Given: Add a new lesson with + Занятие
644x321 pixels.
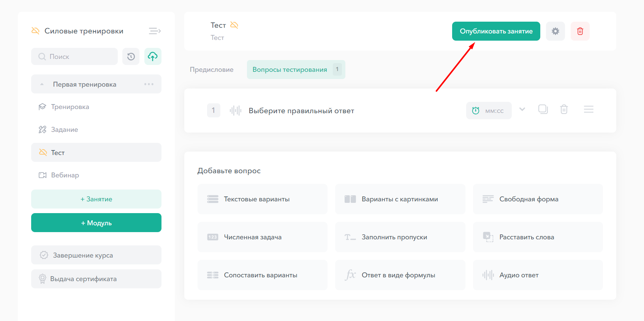Looking at the screenshot, I should pyautogui.click(x=96, y=199).
